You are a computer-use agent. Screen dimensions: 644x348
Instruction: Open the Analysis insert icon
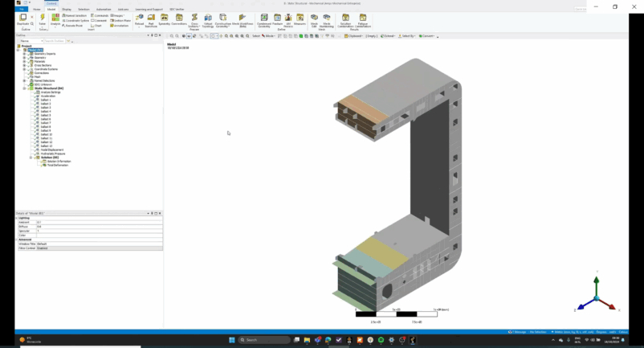click(55, 17)
